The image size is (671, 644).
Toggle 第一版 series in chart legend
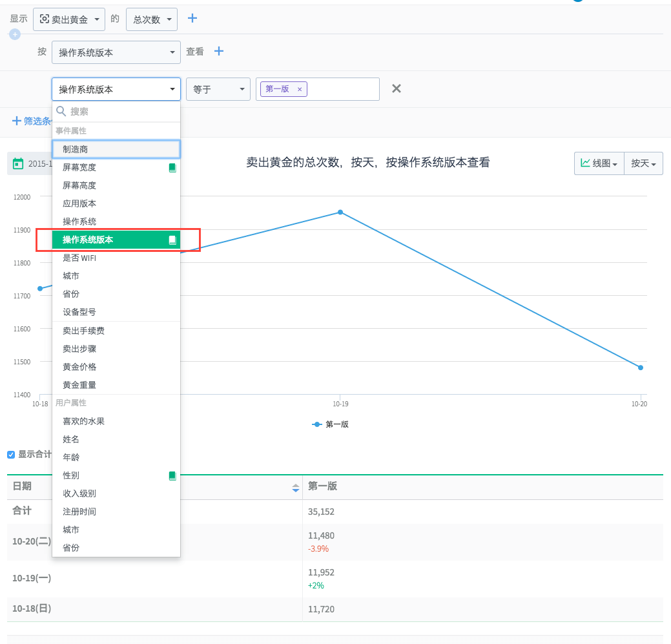pos(331,424)
